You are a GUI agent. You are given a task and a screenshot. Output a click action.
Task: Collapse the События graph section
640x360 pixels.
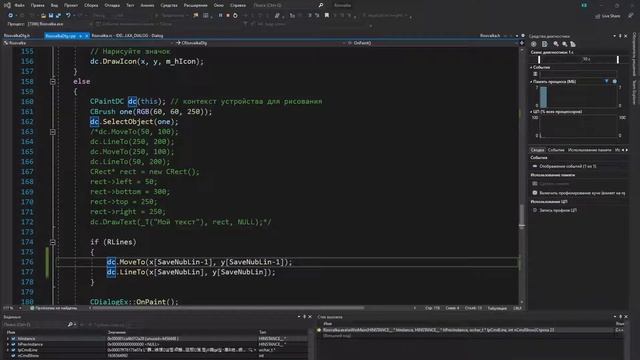(531, 67)
